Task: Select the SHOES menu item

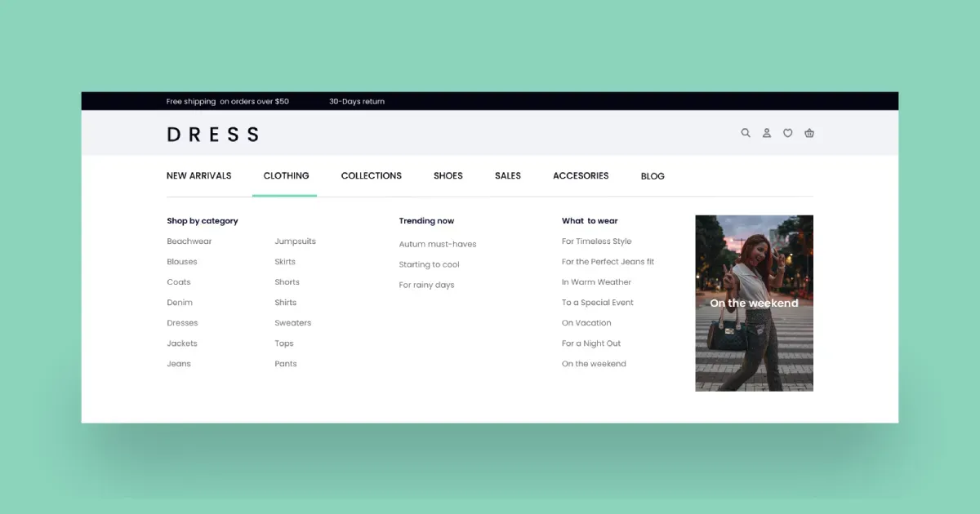Action: click(448, 175)
